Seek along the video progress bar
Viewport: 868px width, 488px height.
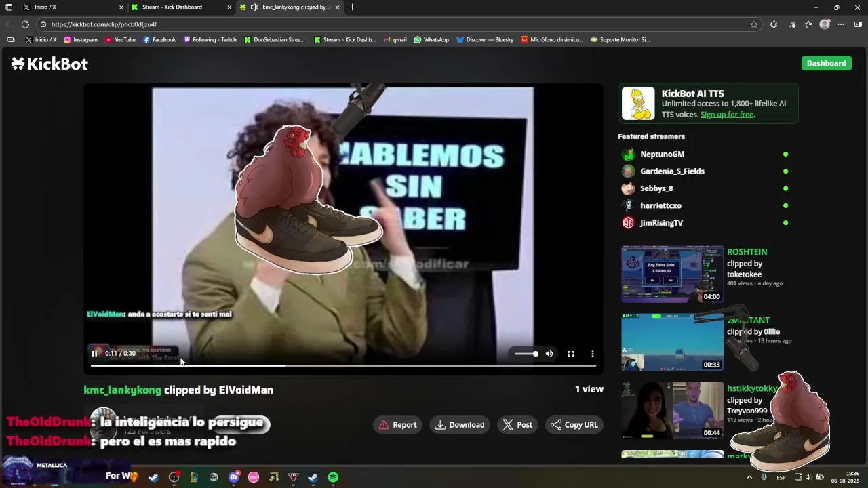pos(343,366)
